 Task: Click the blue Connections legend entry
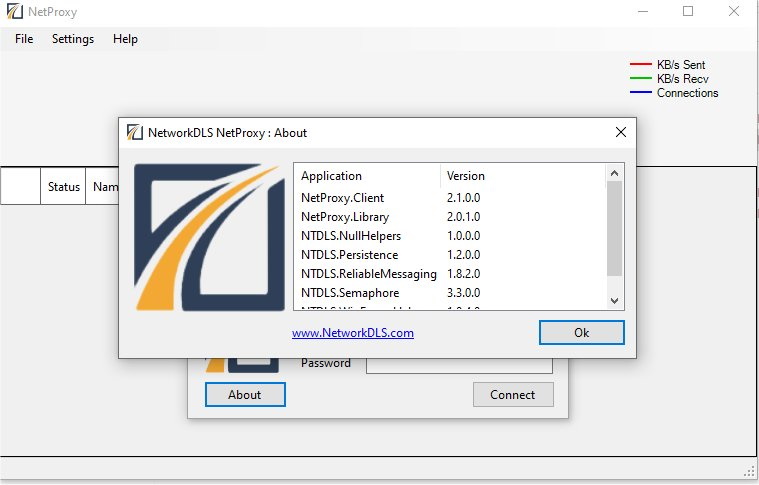coord(674,92)
